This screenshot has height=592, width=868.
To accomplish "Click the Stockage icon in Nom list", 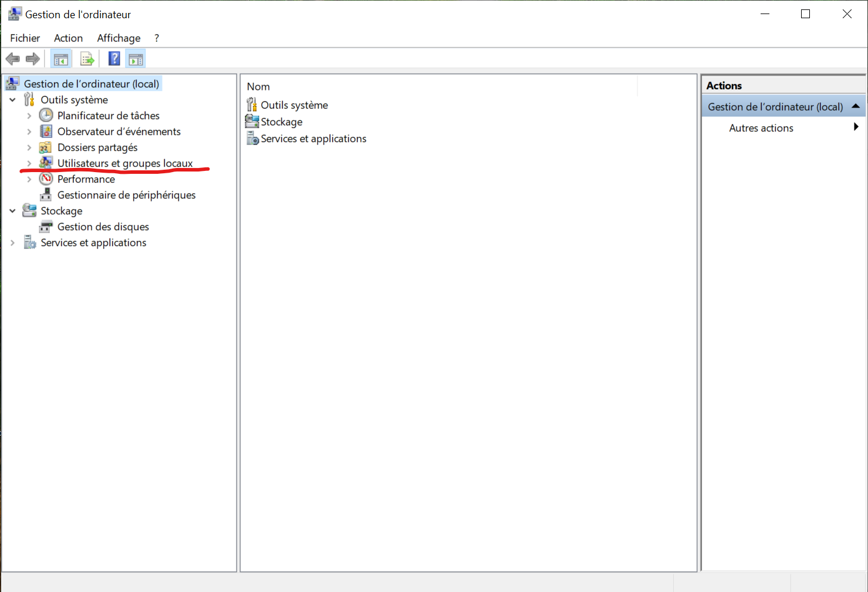I will [x=252, y=122].
